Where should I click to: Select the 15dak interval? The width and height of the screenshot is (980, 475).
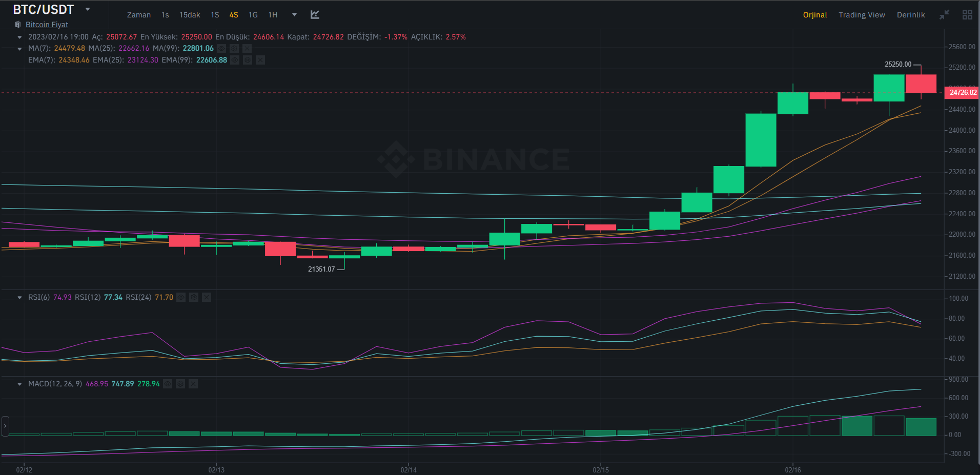coord(190,15)
